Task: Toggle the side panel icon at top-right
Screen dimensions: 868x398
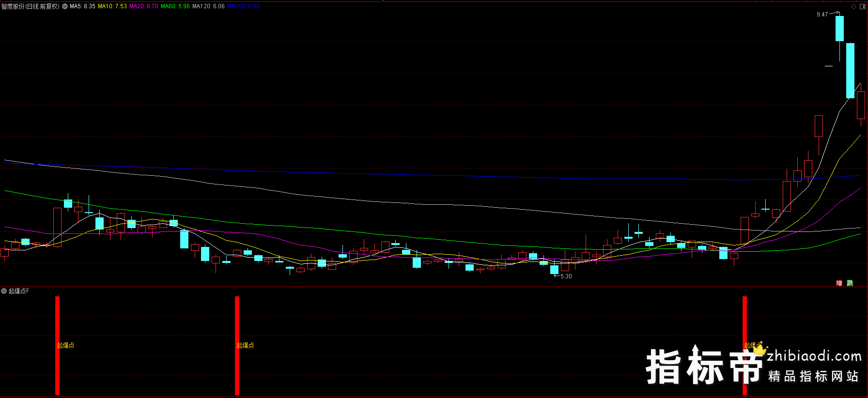Action: (862, 6)
